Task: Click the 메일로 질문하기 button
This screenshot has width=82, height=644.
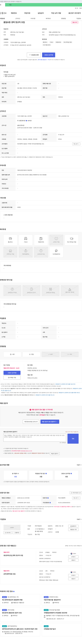Action: click(x=55, y=454)
